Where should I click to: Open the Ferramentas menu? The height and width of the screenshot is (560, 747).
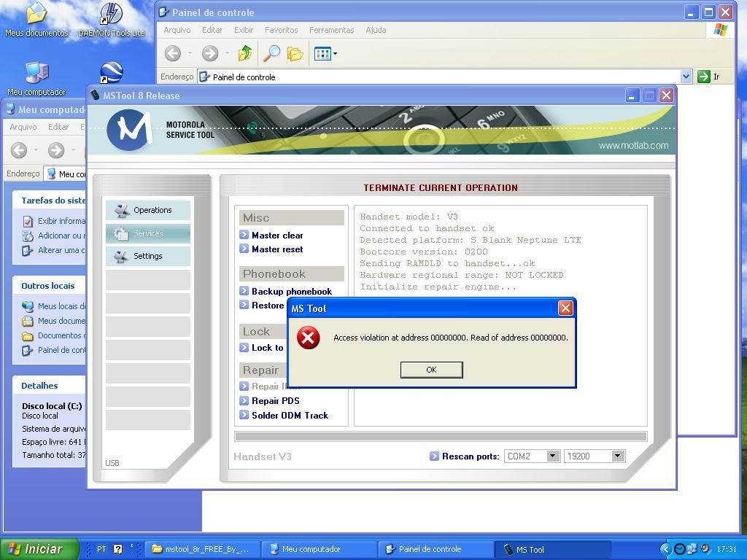coord(331,30)
